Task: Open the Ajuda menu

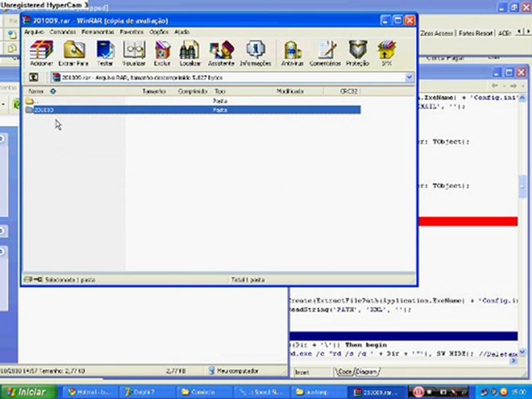Action: pos(182,32)
